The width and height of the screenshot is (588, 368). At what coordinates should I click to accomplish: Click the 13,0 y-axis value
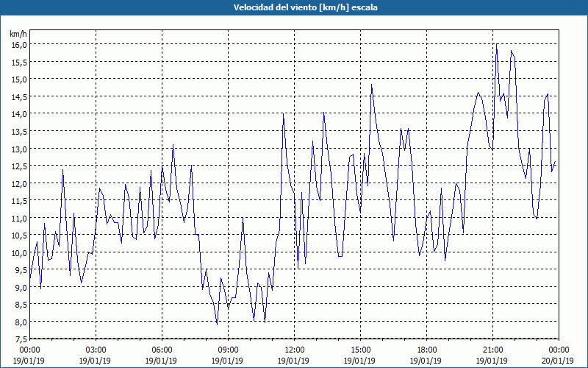coord(20,149)
